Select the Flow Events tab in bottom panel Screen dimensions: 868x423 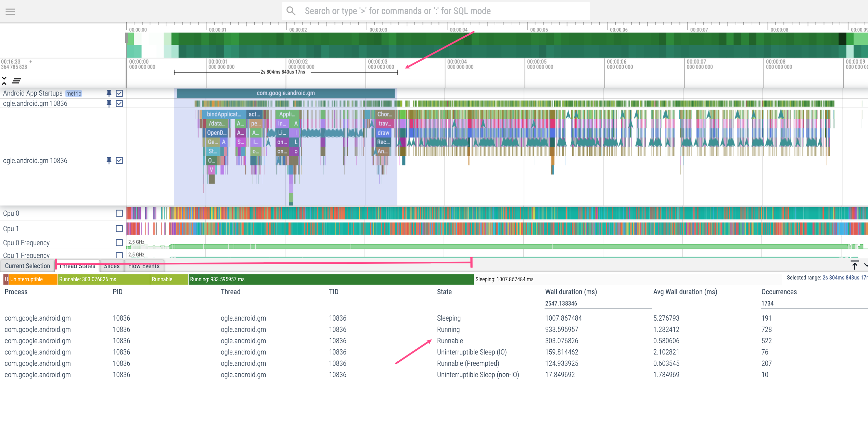[143, 266]
